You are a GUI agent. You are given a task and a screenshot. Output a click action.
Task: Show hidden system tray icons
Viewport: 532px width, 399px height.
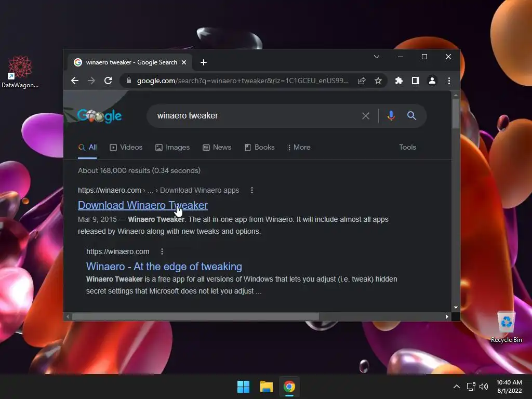click(x=457, y=387)
